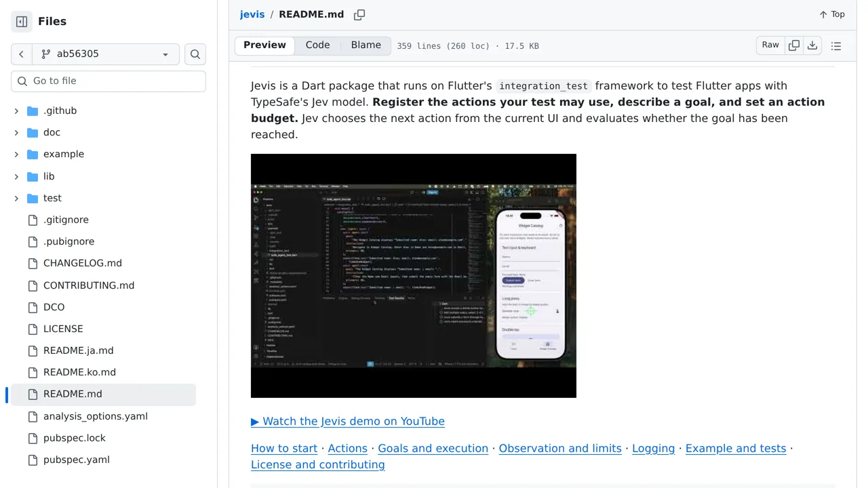This screenshot has height=488, width=868.
Task: Expand the example folder chevron
Action: 16,154
